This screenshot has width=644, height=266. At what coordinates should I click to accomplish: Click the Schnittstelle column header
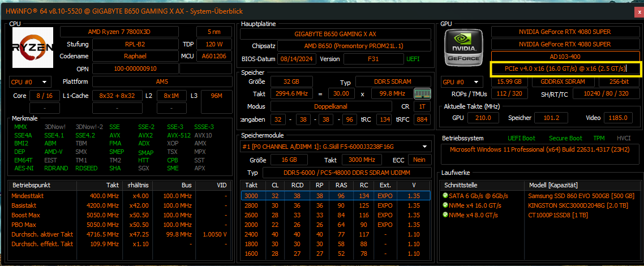(483, 185)
